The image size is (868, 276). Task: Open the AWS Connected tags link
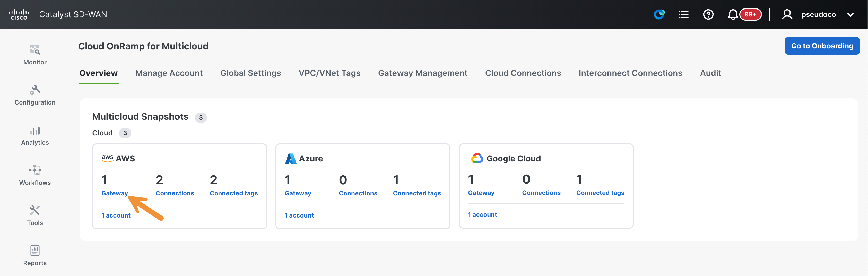(233, 193)
